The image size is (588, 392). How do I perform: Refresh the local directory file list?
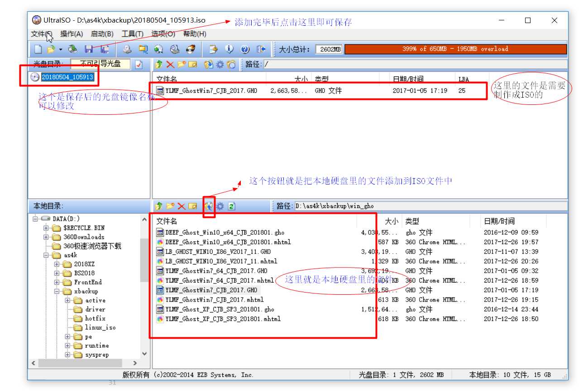tap(231, 206)
